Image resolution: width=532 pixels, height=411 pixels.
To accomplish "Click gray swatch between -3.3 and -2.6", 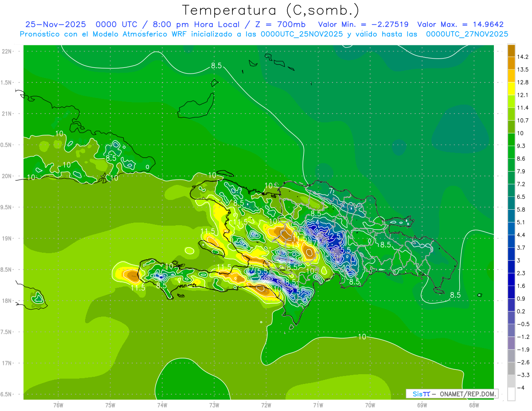I will point(511,369).
